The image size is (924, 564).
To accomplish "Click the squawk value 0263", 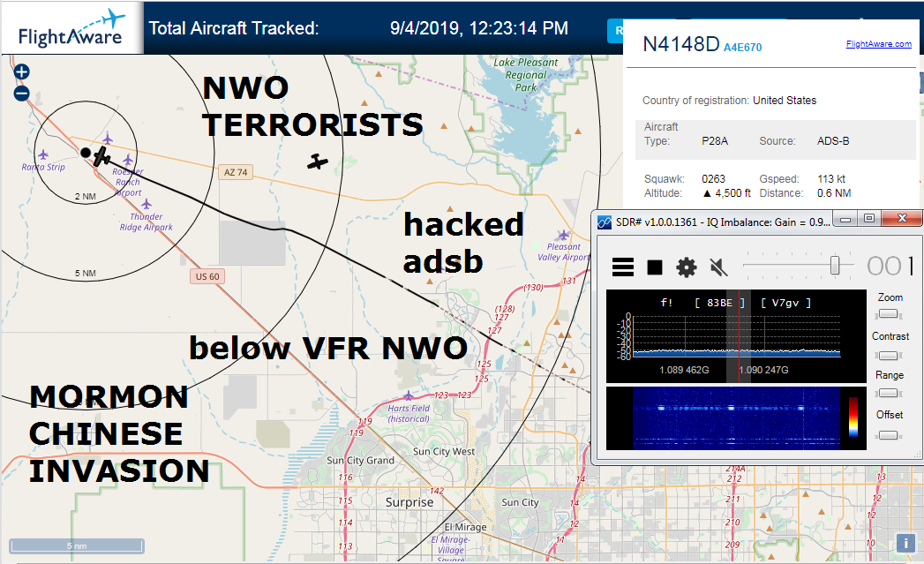I will 713,179.
